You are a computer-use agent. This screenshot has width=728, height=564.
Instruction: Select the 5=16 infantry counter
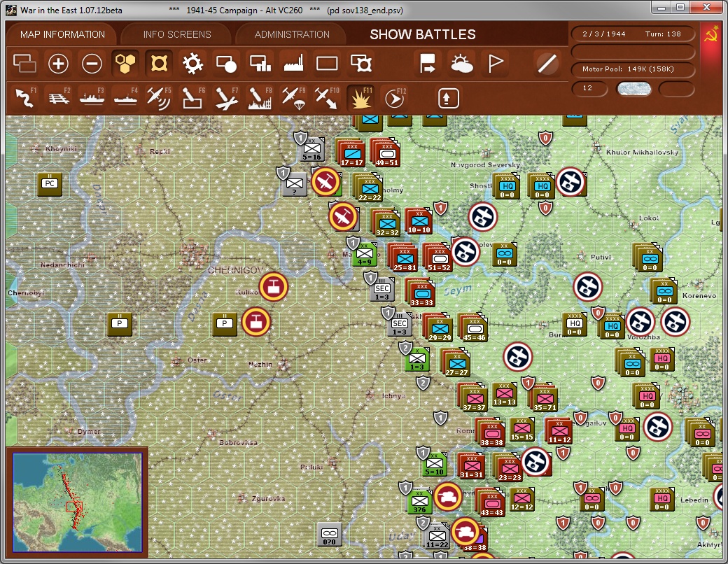(312, 150)
